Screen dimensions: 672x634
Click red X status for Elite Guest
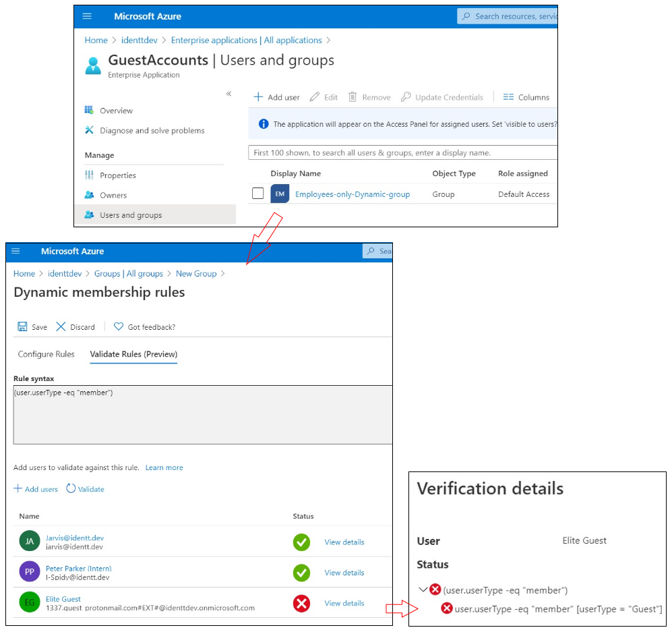point(302,604)
